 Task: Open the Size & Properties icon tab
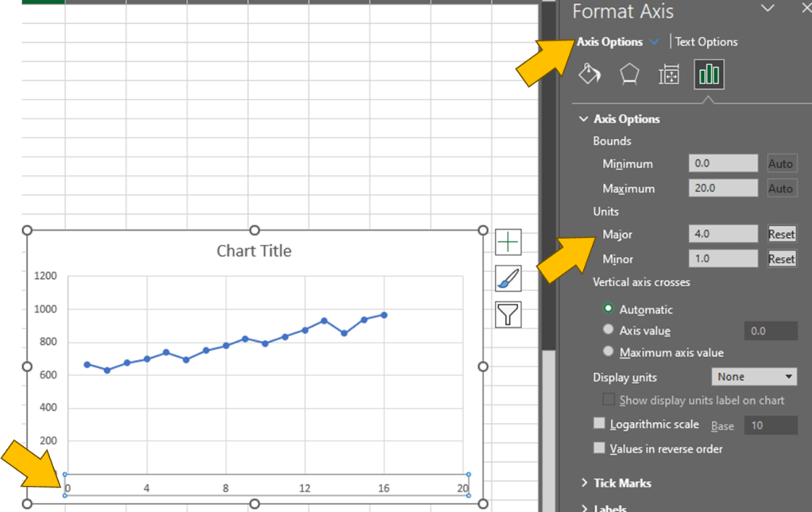pyautogui.click(x=669, y=75)
